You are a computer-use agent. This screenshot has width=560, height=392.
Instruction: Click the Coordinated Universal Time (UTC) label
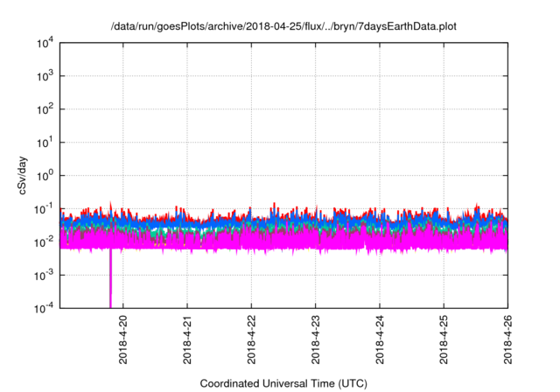283,383
